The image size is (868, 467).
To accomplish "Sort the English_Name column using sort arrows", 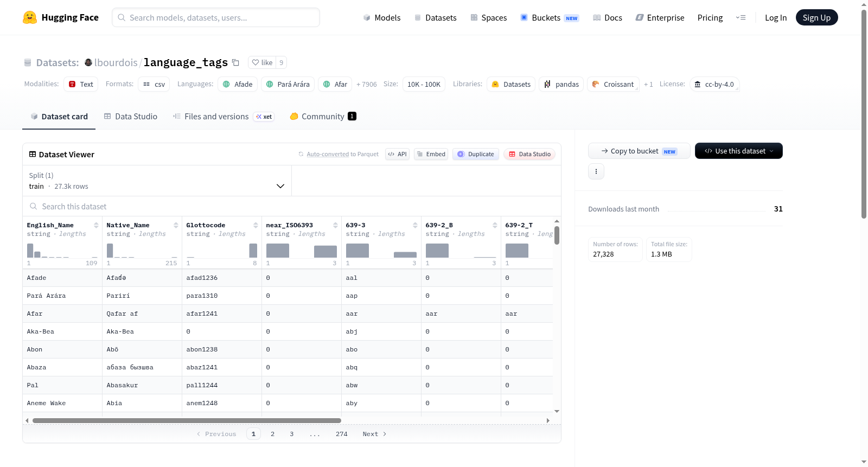I will point(96,225).
